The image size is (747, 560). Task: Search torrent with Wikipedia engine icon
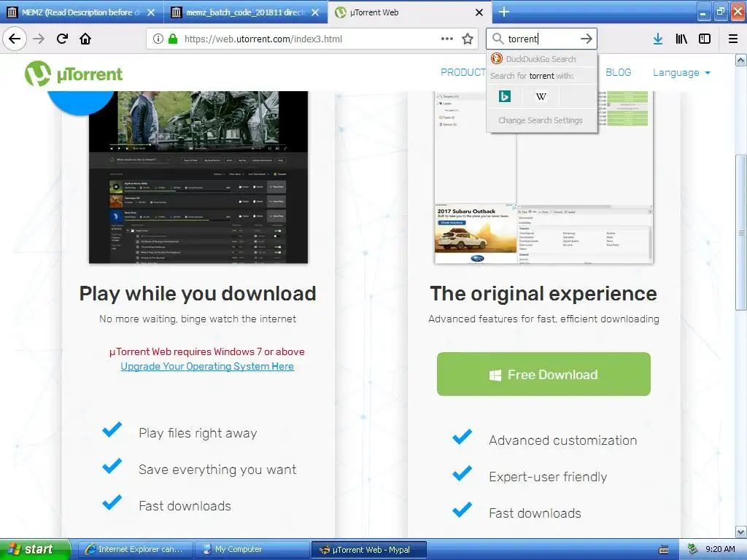click(x=541, y=97)
